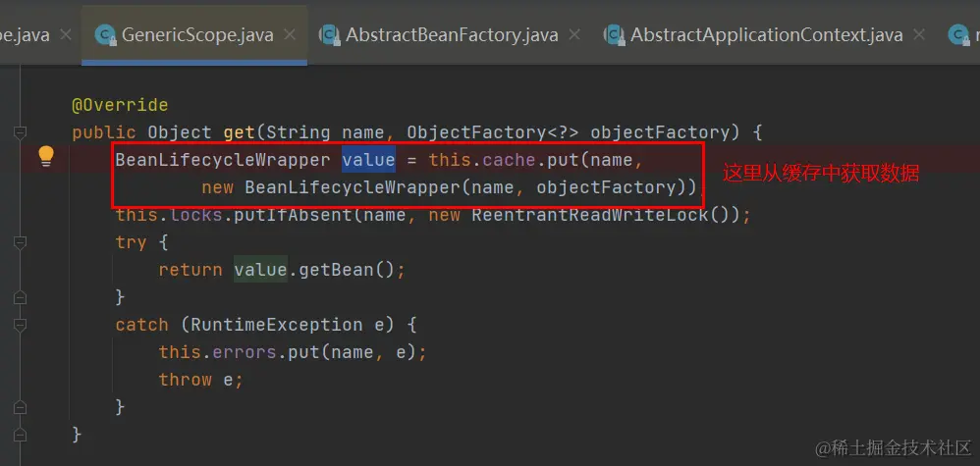The image size is (980, 466).
Task: Click the highlighted value variable declaration
Action: click(x=368, y=160)
